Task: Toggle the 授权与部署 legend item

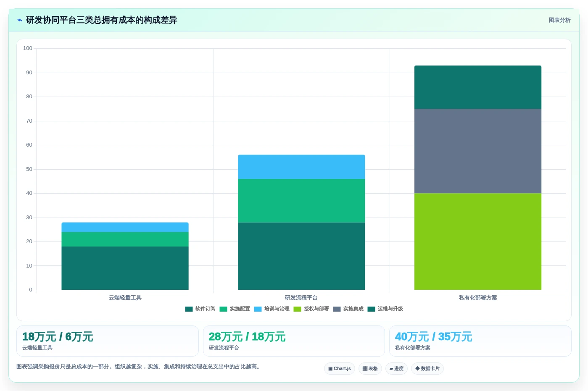Action: click(x=311, y=309)
